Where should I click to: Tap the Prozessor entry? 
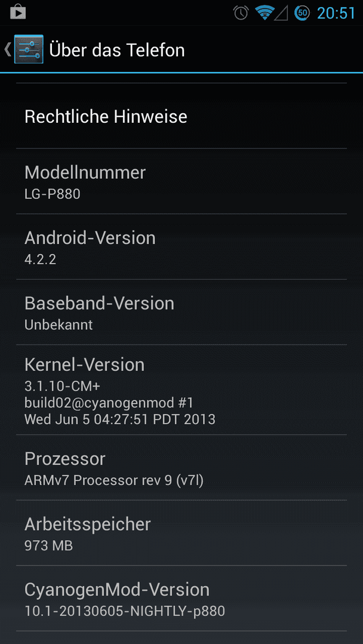tap(181, 467)
